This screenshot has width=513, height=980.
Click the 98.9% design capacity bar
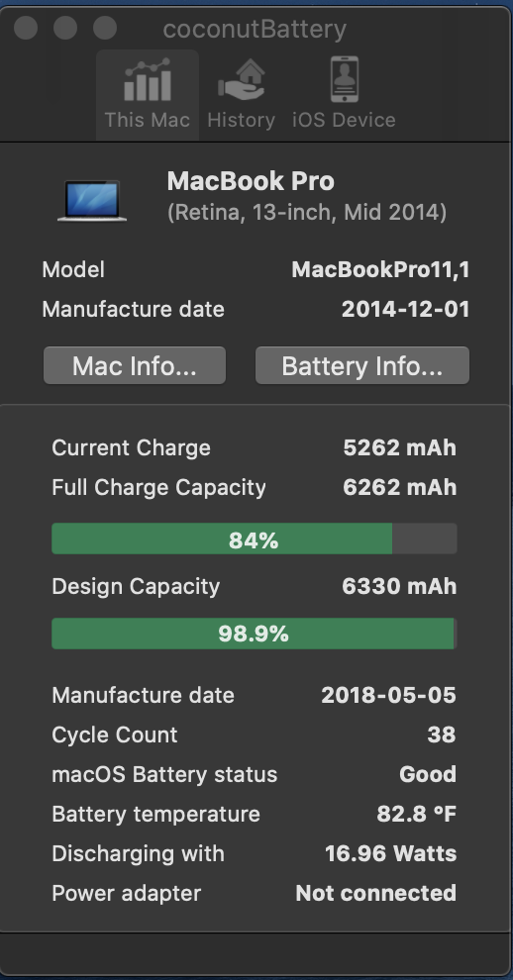[x=254, y=634]
